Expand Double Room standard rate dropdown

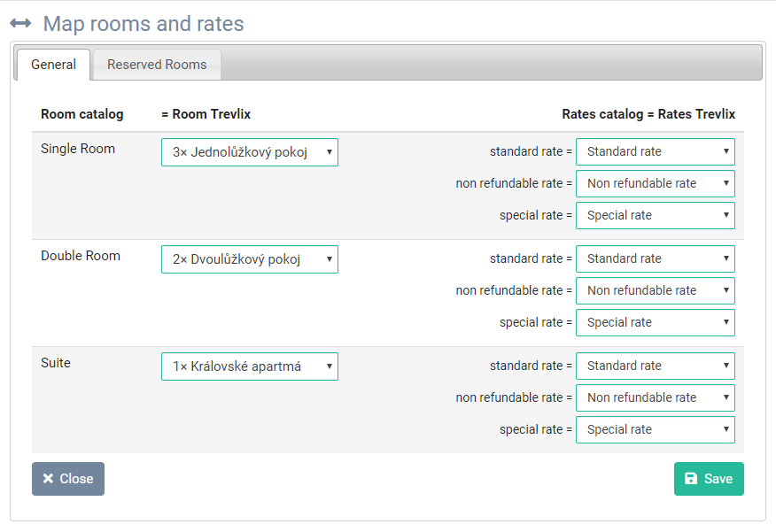click(x=656, y=258)
